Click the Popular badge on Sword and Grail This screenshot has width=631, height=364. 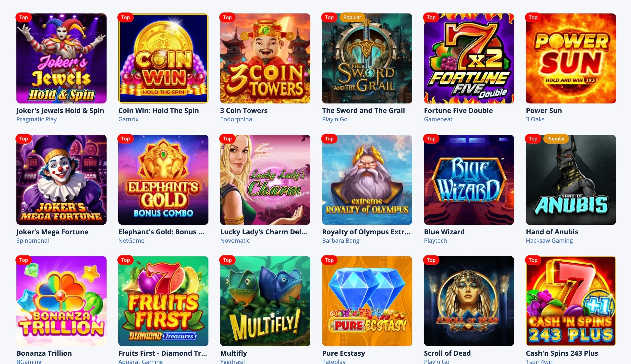pyautogui.click(x=352, y=17)
